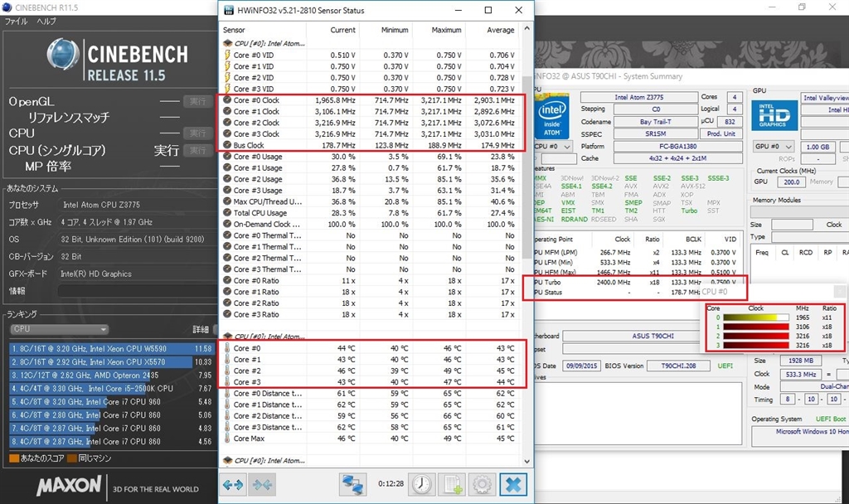This screenshot has height=504, width=849.
Task: Open the ヘルプ menu in Cinebench
Action: click(x=46, y=21)
